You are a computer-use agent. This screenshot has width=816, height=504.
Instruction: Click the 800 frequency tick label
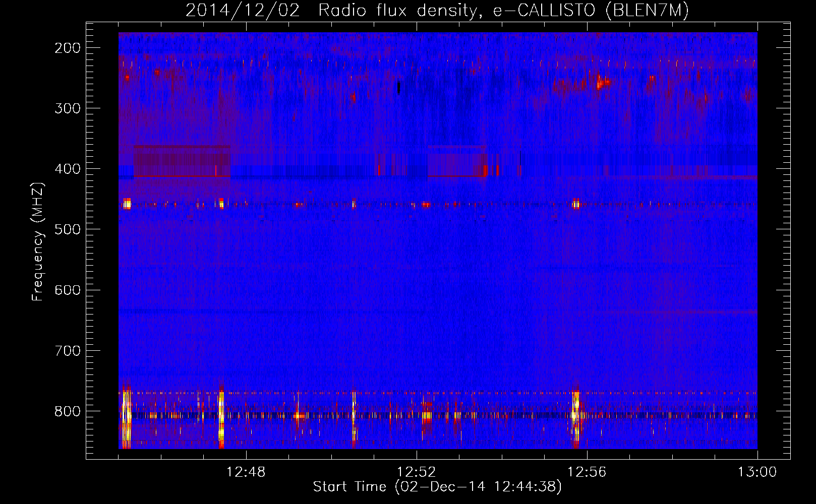pyautogui.click(x=68, y=411)
